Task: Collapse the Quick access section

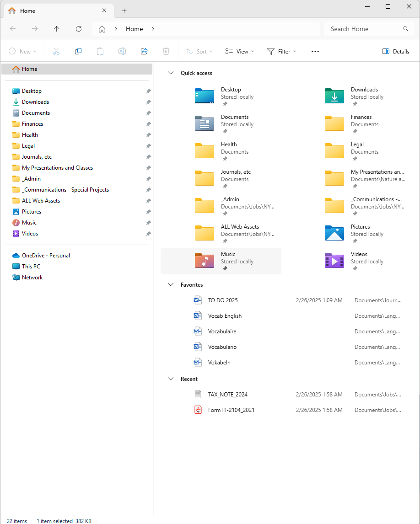Action: pos(171,73)
